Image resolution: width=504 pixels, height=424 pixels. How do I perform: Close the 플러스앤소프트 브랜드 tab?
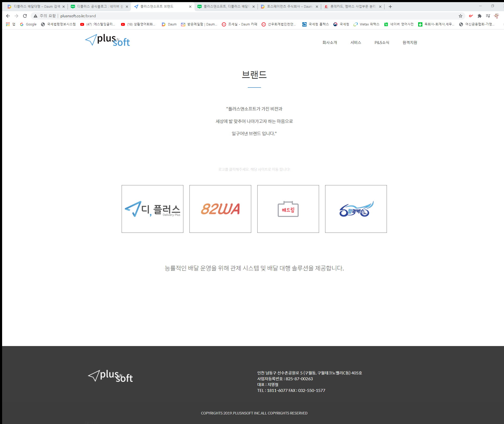tap(190, 7)
